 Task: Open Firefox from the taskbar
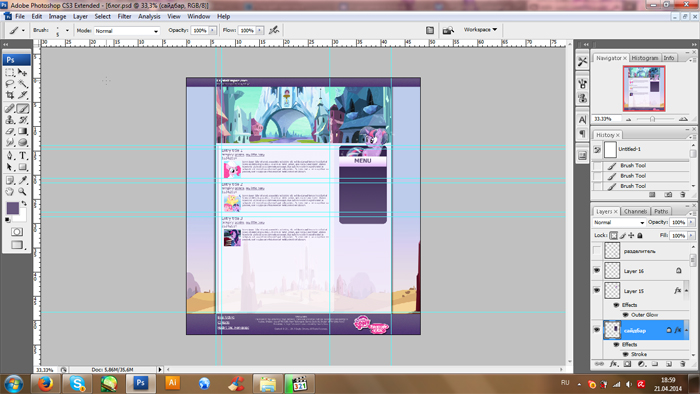[45, 384]
